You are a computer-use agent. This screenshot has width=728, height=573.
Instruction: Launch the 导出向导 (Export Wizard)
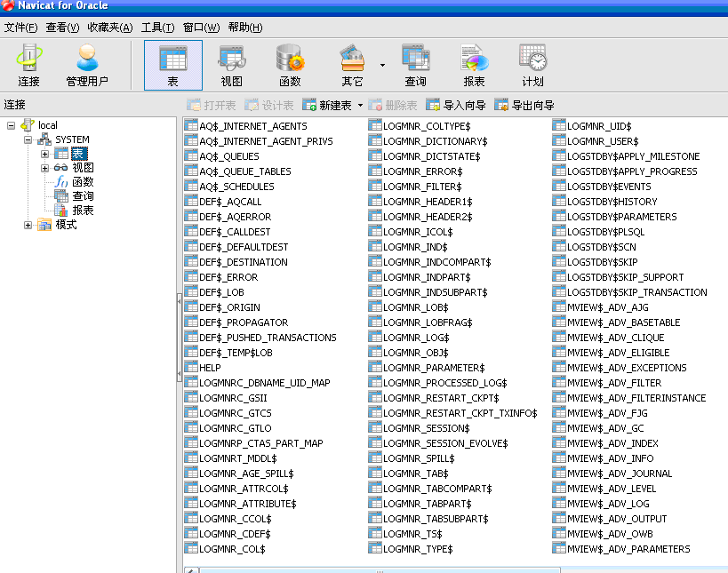pos(524,106)
